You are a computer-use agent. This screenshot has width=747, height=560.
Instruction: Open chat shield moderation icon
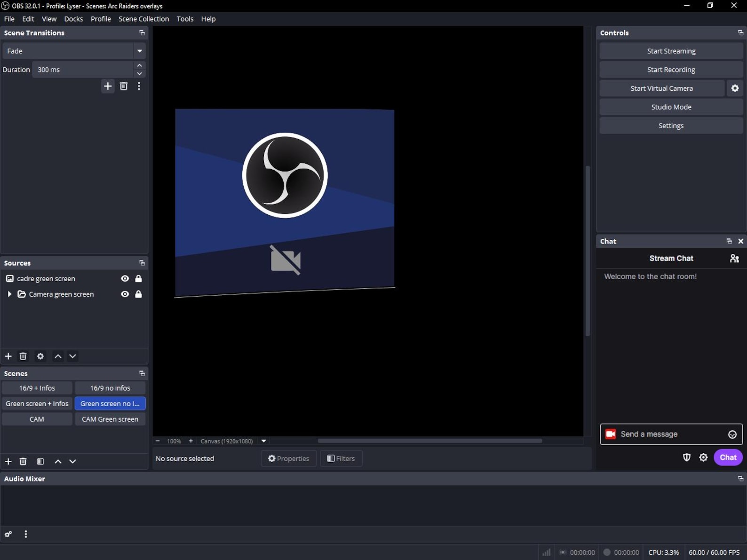coord(687,457)
